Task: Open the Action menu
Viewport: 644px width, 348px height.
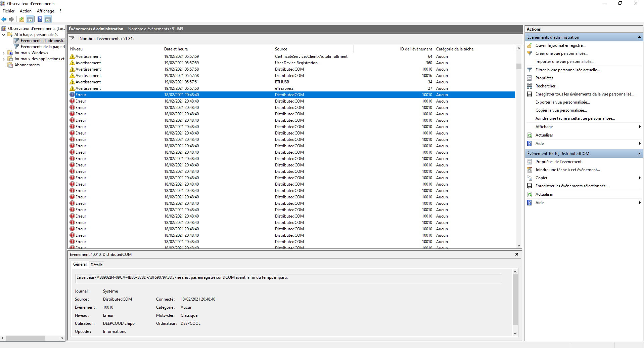Action: [26, 11]
